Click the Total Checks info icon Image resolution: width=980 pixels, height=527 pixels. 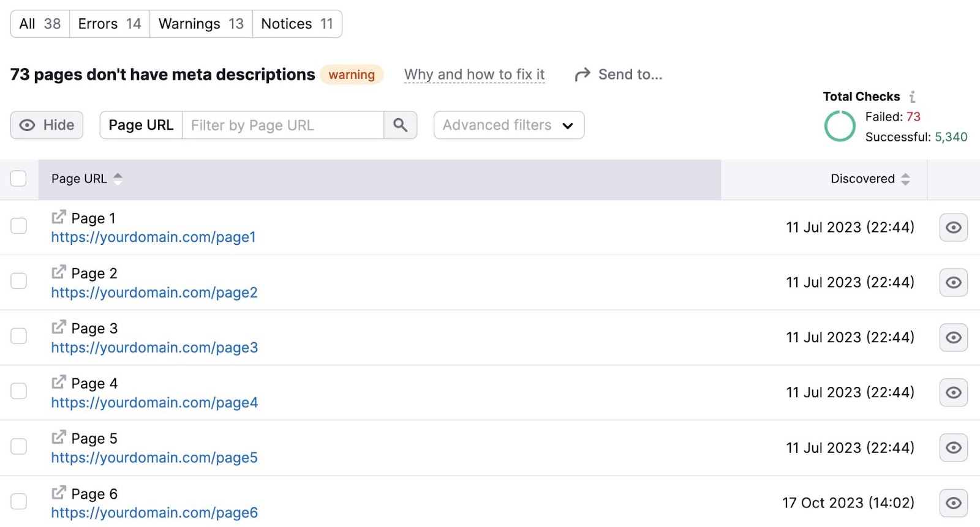click(912, 97)
